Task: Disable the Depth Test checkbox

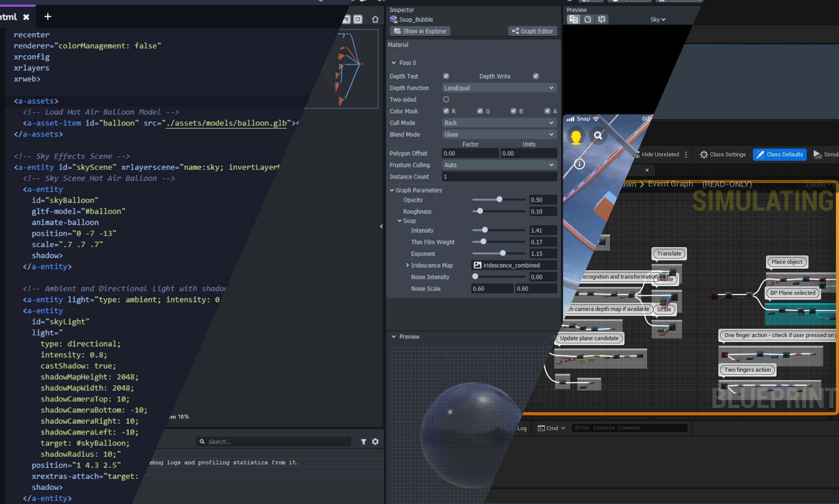Action: coord(446,76)
